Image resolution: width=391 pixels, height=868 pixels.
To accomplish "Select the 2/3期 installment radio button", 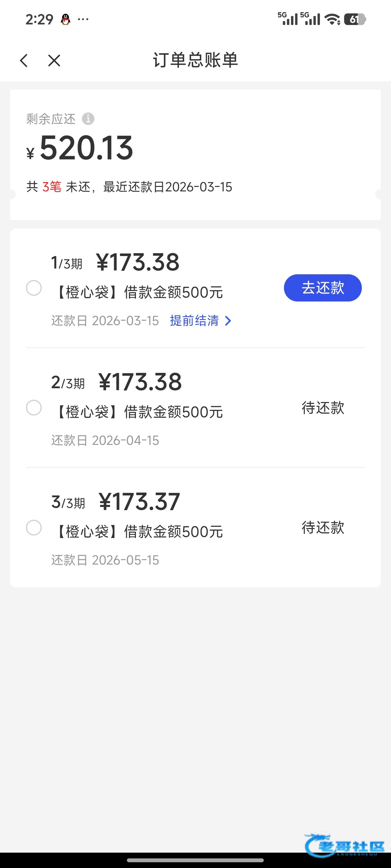I will [x=34, y=407].
